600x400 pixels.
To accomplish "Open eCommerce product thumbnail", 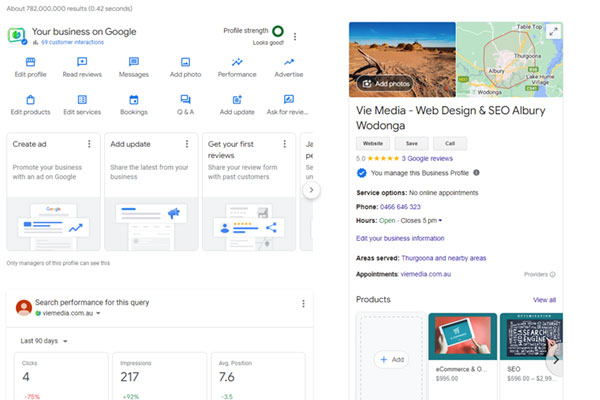I will (463, 336).
